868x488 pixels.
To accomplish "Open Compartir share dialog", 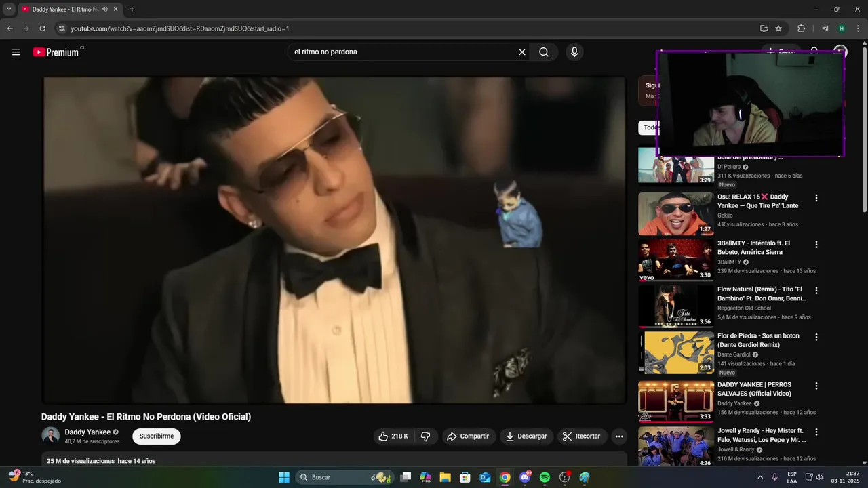I will pyautogui.click(x=468, y=436).
